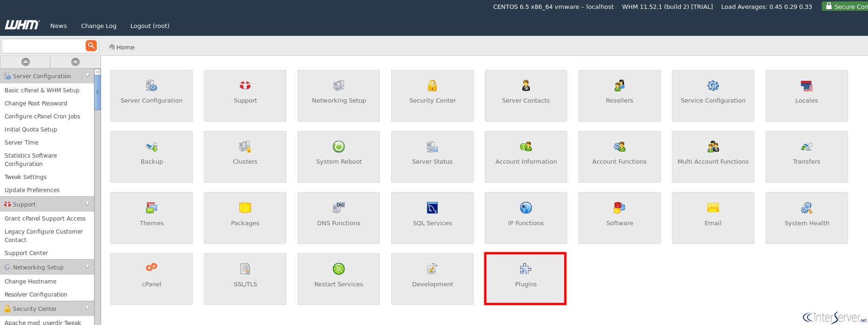Collapse the Security Center sidebar section arrow
Image resolution: width=868 pixels, height=325 pixels.
point(88,308)
